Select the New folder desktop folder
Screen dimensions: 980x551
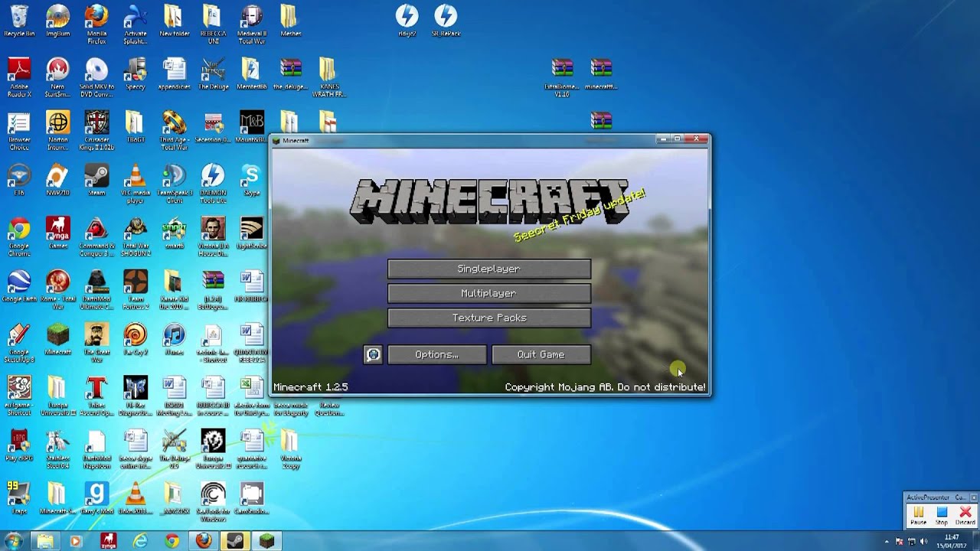(174, 21)
